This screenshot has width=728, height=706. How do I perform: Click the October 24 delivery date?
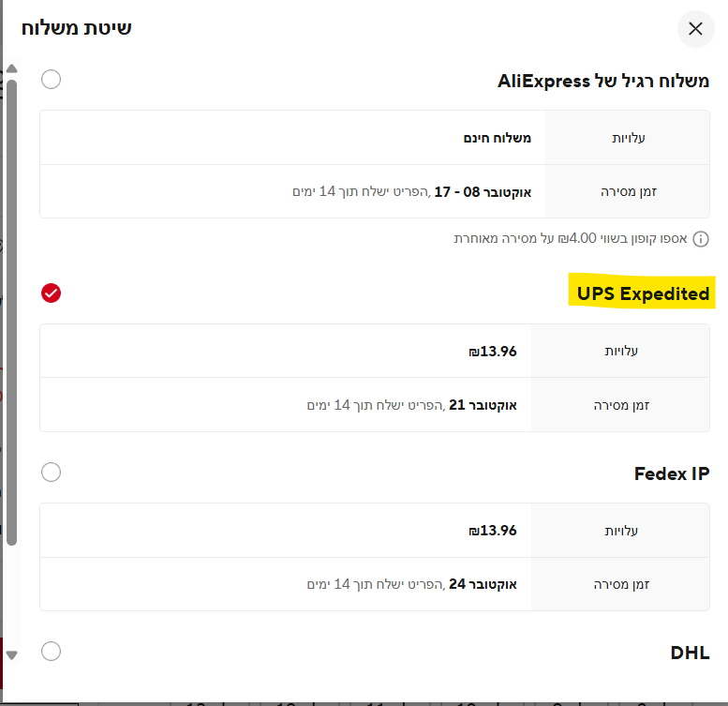[483, 584]
